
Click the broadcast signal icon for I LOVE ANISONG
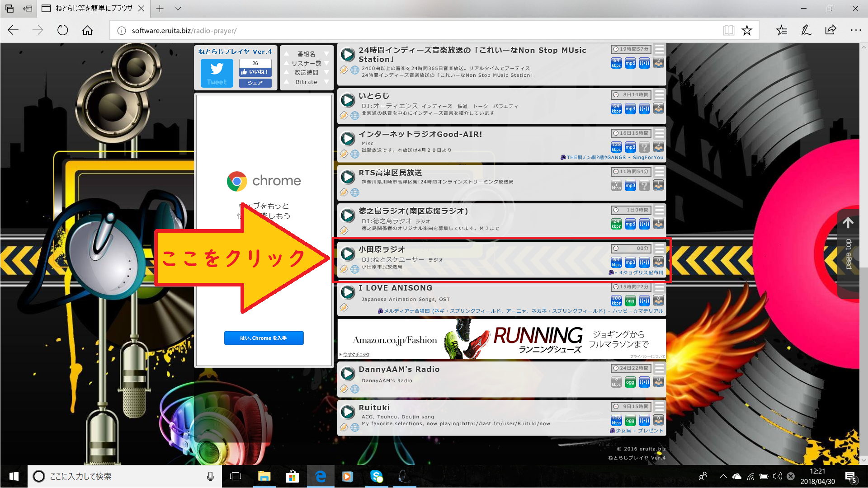[644, 301]
